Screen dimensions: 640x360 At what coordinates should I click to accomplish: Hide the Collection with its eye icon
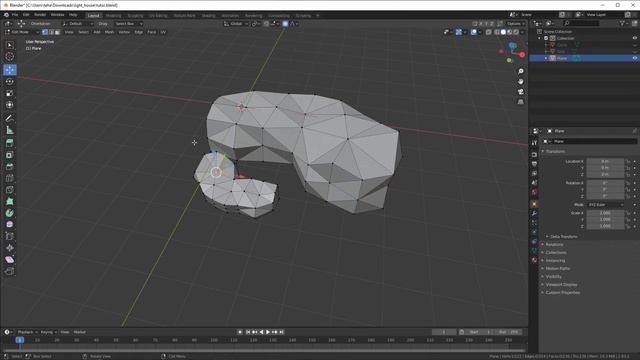point(634,38)
